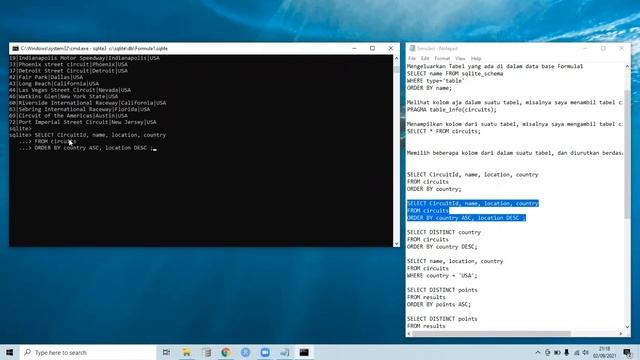Click highlighted 'ORDER BY country ASC, location DESC' line
The width and height of the screenshot is (640, 360).
coord(466,218)
